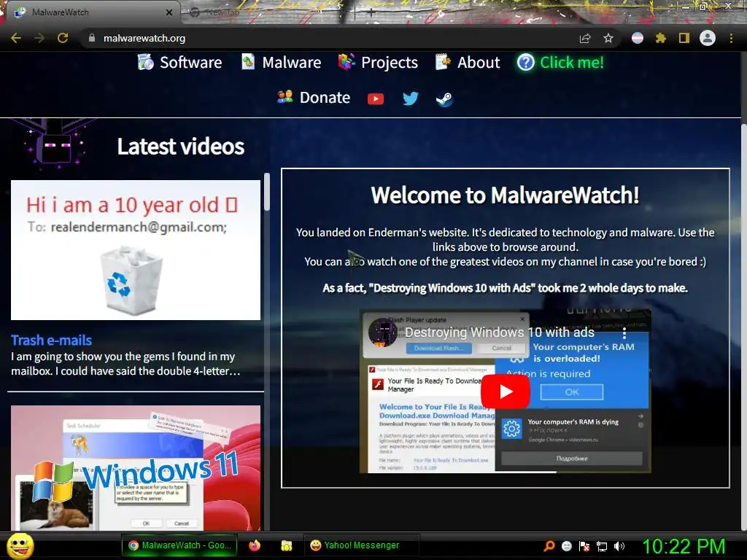Click the 'Destroying Windows 10 with ads' title
Viewport: 747px width, 560px height.
tap(499, 332)
